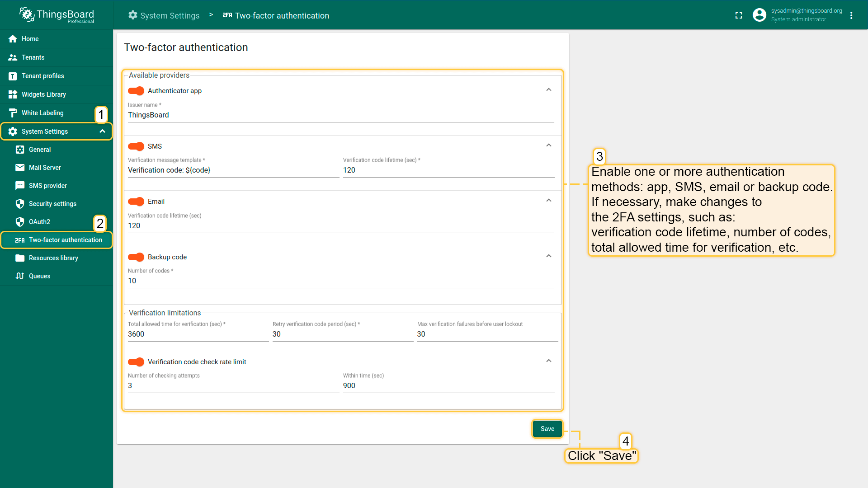Select OAuth2 in the sidebar
Screen dimensions: 868x488
pos(57,222)
